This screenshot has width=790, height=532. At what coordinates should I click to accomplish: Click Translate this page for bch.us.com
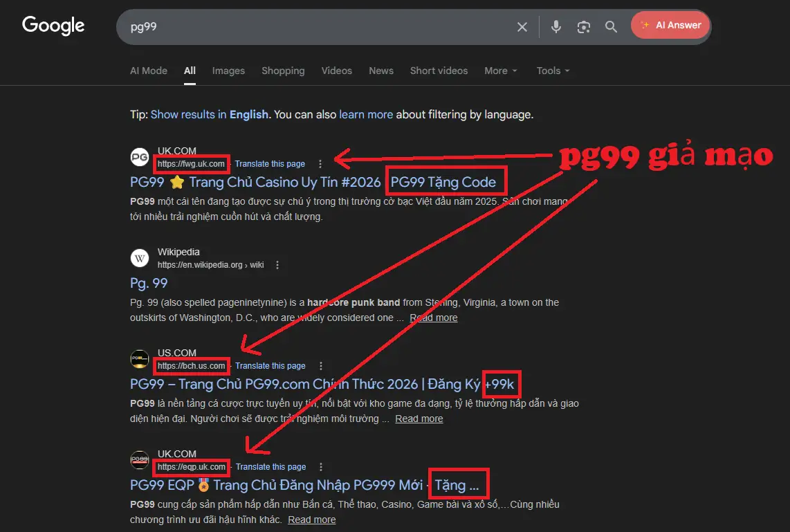coord(270,366)
